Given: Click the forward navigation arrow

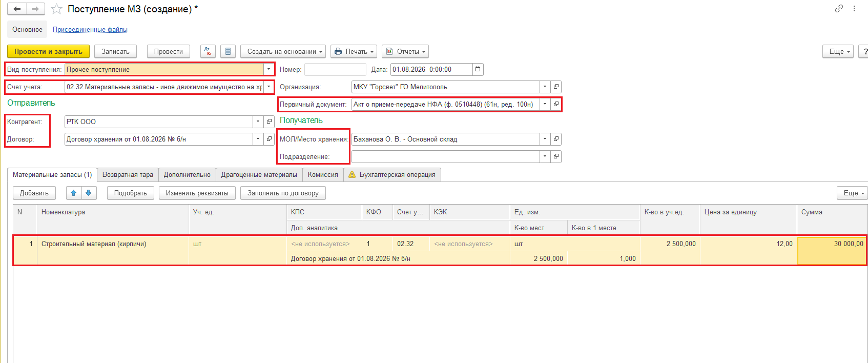Looking at the screenshot, I should (35, 9).
